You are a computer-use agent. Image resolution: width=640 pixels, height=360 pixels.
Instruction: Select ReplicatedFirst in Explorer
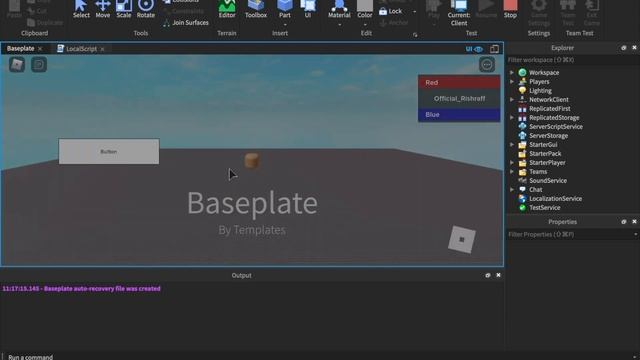(x=549, y=109)
